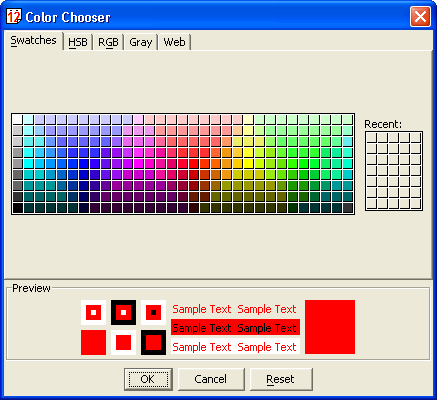Close the Color Chooser dialog
Image resolution: width=437 pixels, height=400 pixels.
point(420,16)
